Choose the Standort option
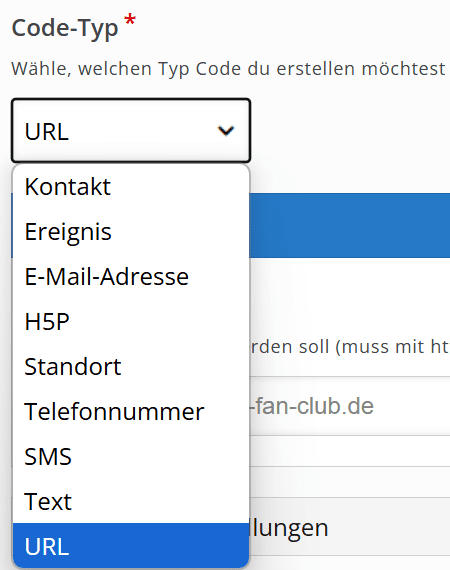450x570 pixels. [x=131, y=367]
